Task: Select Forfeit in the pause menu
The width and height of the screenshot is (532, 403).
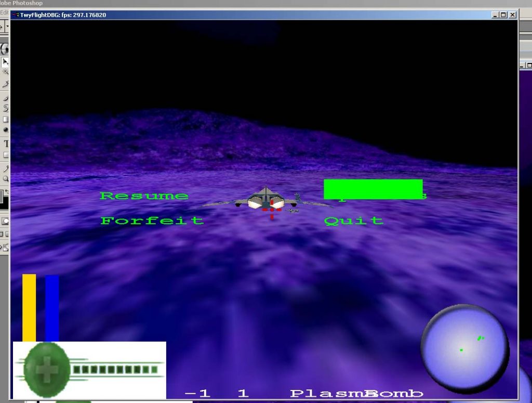Action: tap(152, 220)
